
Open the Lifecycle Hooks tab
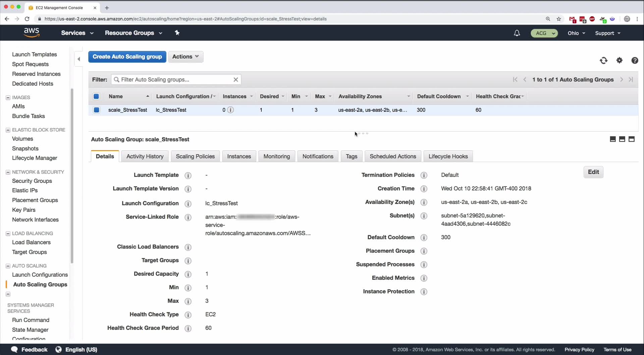point(448,156)
